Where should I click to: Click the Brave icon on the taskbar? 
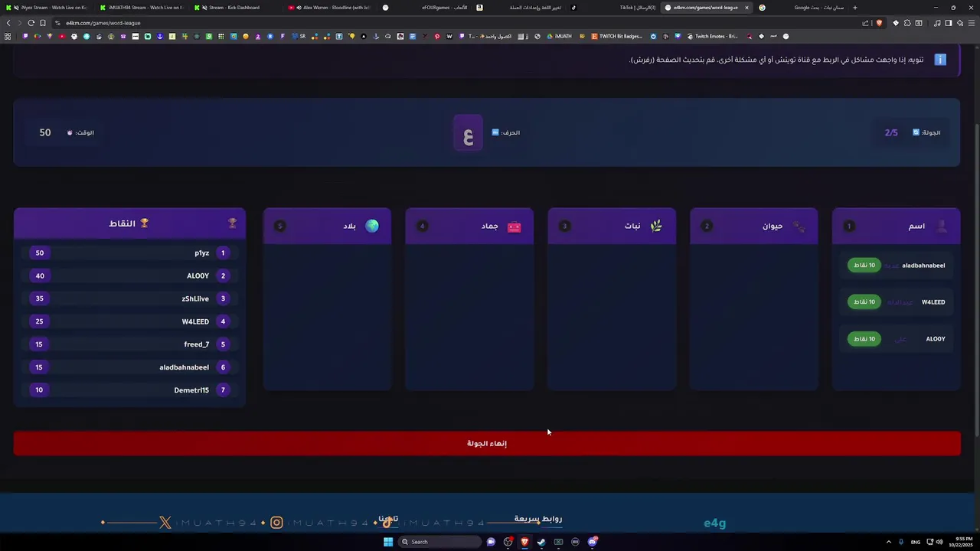[x=524, y=542]
